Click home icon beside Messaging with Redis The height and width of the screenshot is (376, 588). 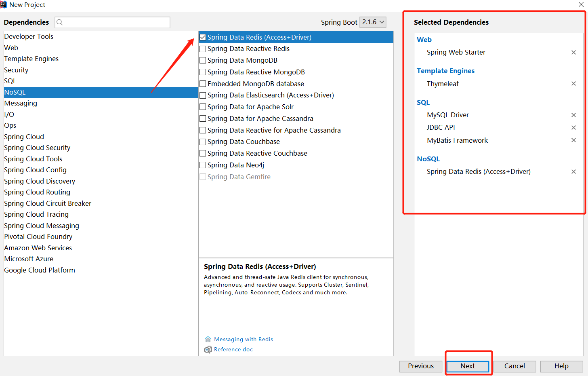point(208,339)
